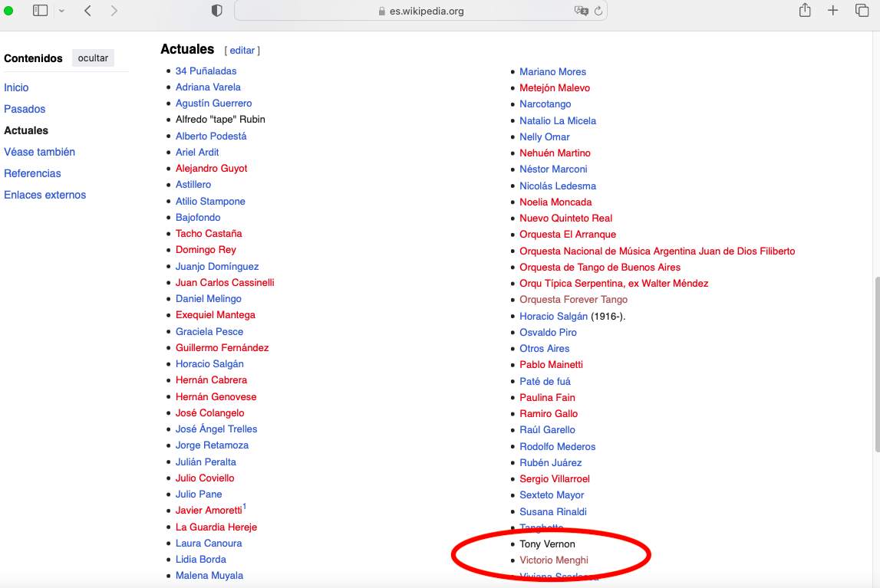Click Rodolfo Mederos link
The height and width of the screenshot is (588, 880).
tap(557, 447)
